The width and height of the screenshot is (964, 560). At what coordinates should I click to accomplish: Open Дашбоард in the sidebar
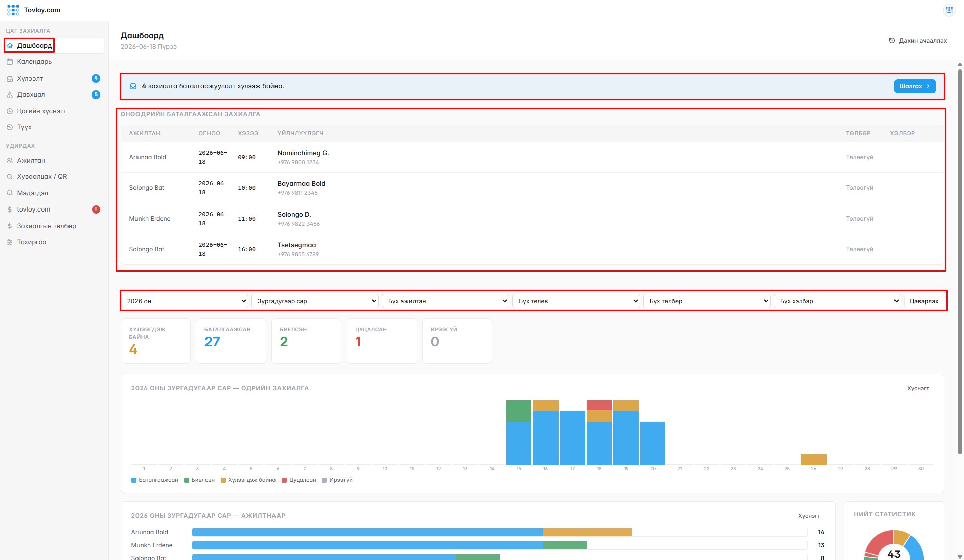54,45
